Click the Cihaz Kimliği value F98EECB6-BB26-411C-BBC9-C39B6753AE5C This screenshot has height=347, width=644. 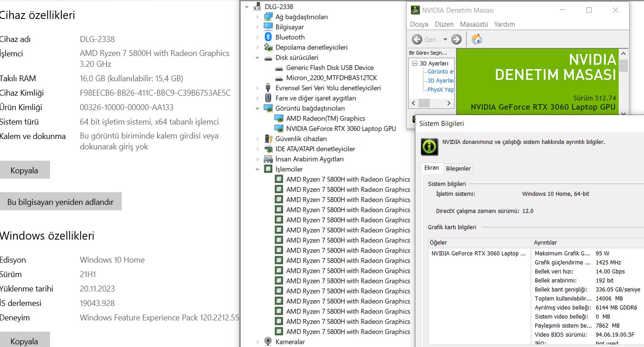pos(155,93)
